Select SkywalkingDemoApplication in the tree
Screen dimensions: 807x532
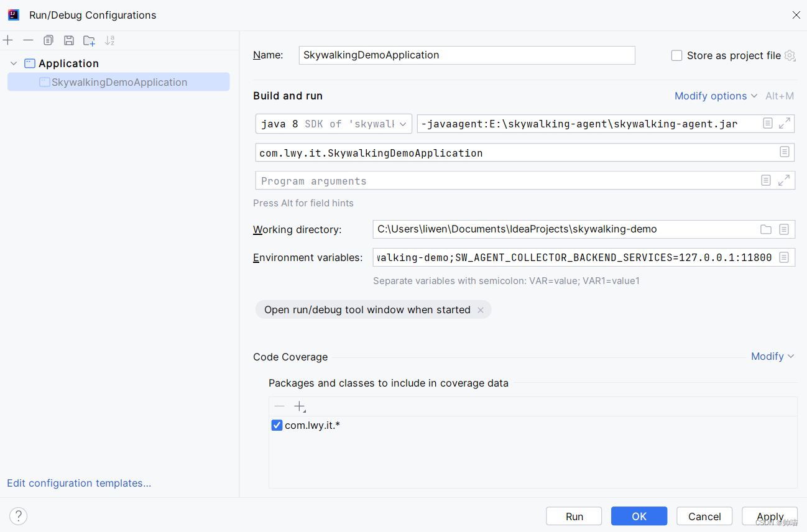click(x=118, y=82)
